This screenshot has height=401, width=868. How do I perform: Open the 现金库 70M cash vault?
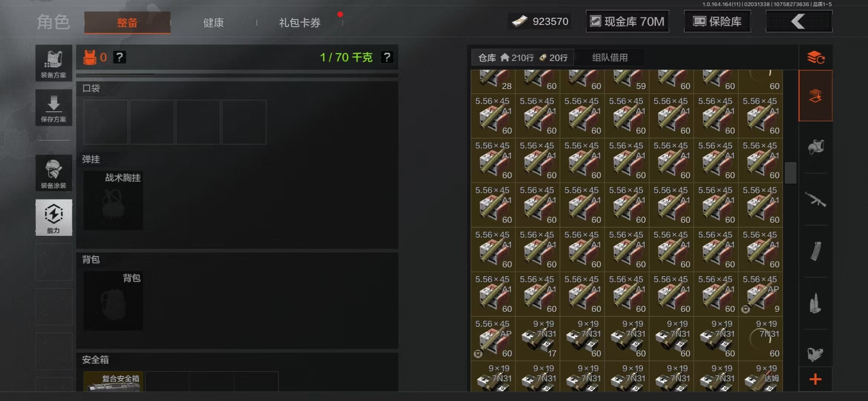pos(627,21)
